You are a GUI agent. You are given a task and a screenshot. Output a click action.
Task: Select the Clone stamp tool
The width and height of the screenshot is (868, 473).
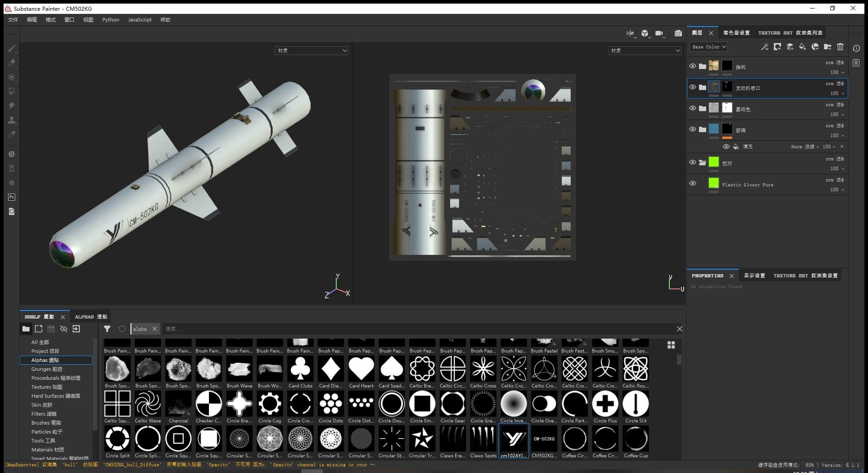12,120
